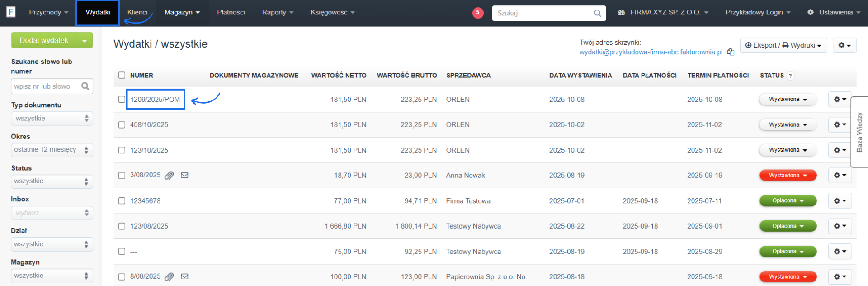868x286 pixels.
Task: Open paperclip attachment on expense 3/08/2025
Action: [169, 176]
